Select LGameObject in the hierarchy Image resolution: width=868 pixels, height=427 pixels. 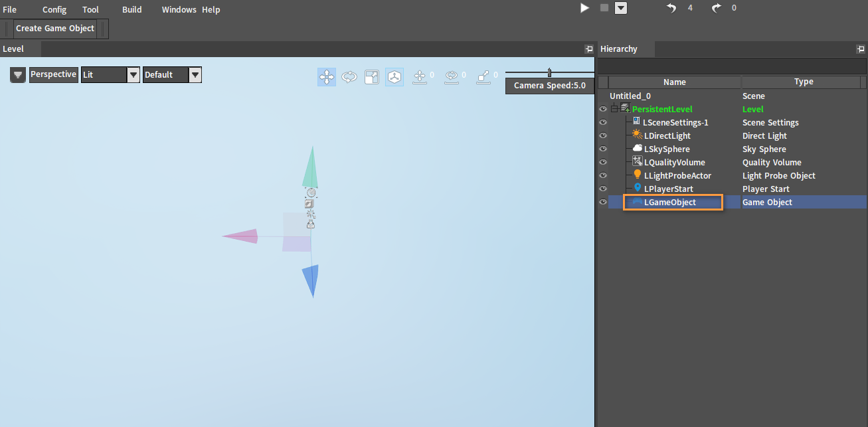click(x=670, y=203)
